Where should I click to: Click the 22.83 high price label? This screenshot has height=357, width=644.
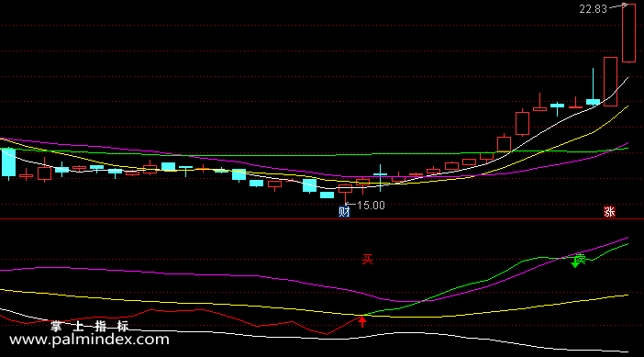(593, 9)
